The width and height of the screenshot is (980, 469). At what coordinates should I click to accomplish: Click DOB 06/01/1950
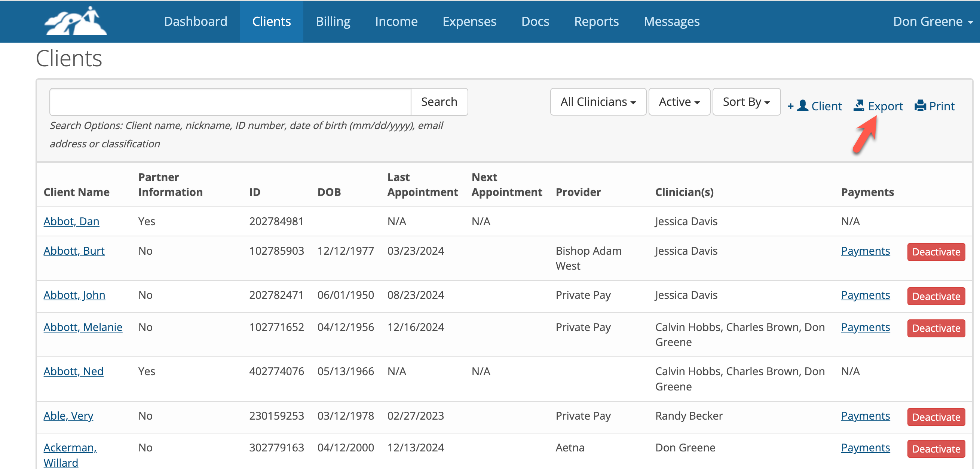tap(346, 295)
